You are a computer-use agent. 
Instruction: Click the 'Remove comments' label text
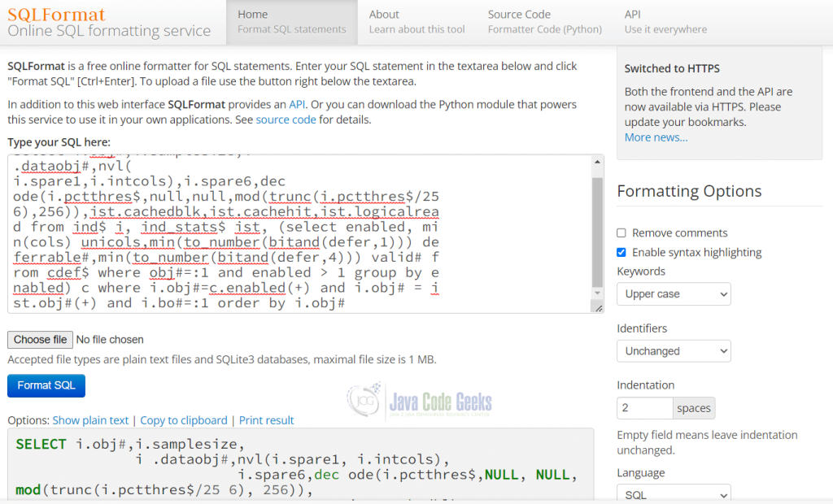tap(679, 233)
